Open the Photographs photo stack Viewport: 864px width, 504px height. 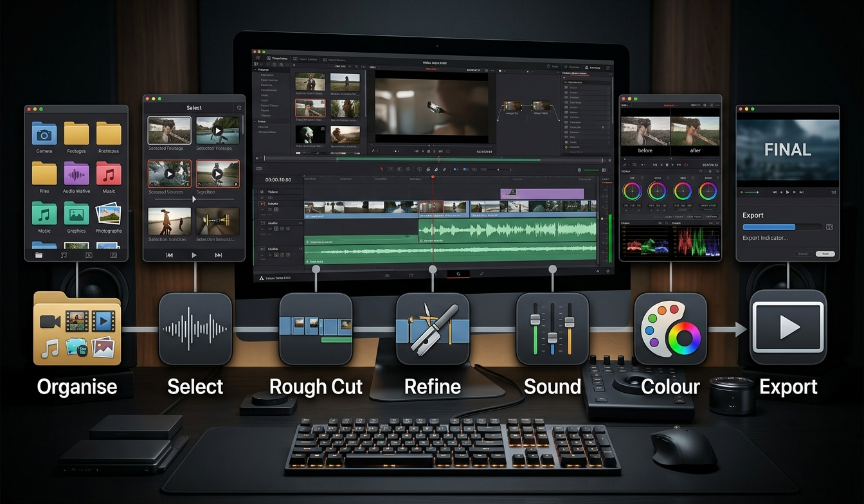click(109, 213)
